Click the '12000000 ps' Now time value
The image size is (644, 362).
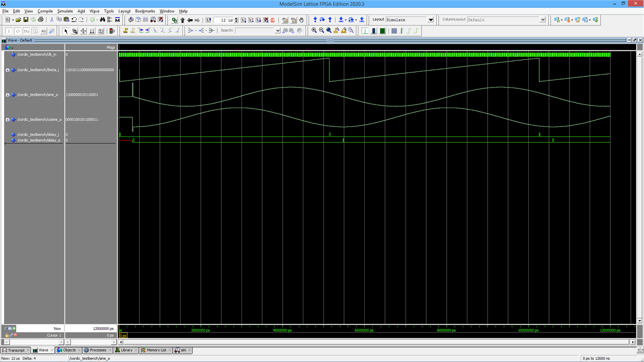tap(104, 328)
